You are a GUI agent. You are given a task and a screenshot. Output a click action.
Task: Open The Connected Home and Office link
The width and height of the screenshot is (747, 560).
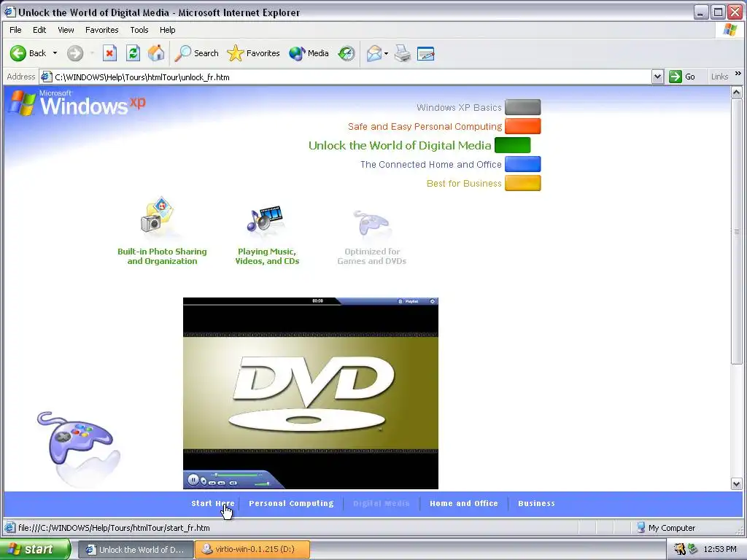click(430, 165)
